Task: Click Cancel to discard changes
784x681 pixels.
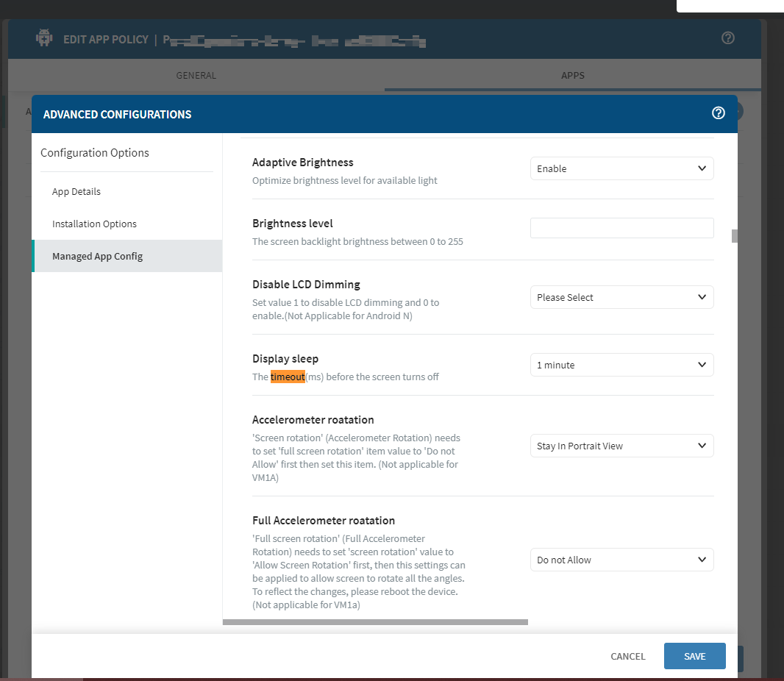Action: pyautogui.click(x=627, y=656)
